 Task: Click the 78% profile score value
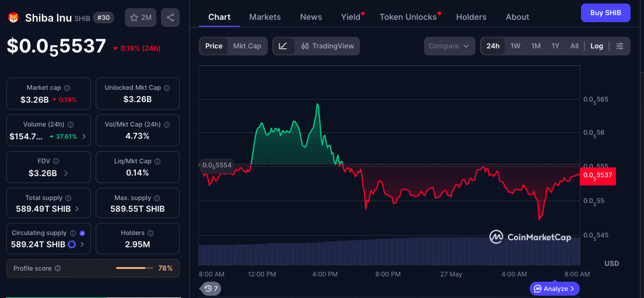pos(165,268)
